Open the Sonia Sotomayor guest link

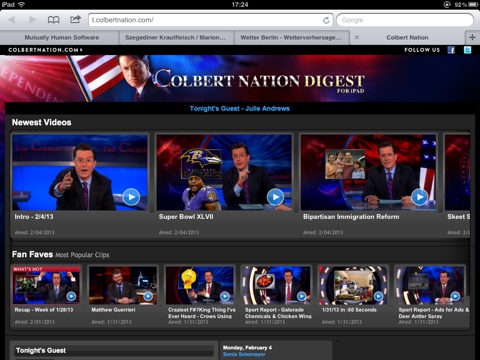[x=244, y=354]
